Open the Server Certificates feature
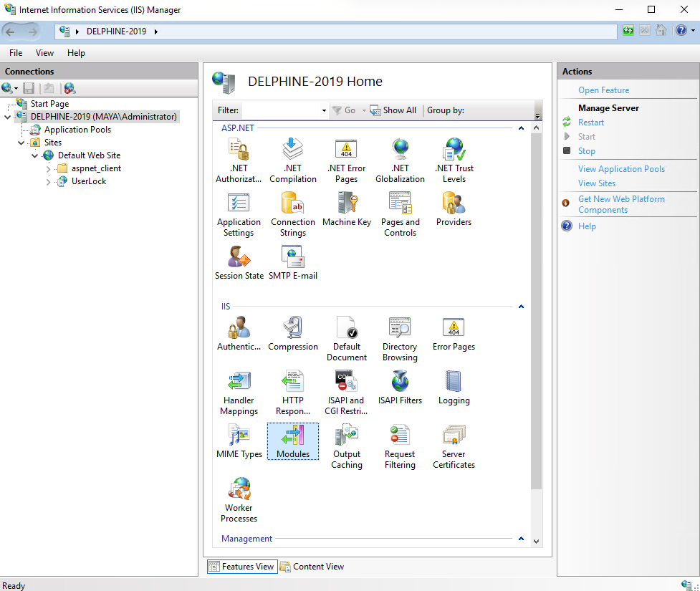Viewport: 700px width, 591px height. 454,440
